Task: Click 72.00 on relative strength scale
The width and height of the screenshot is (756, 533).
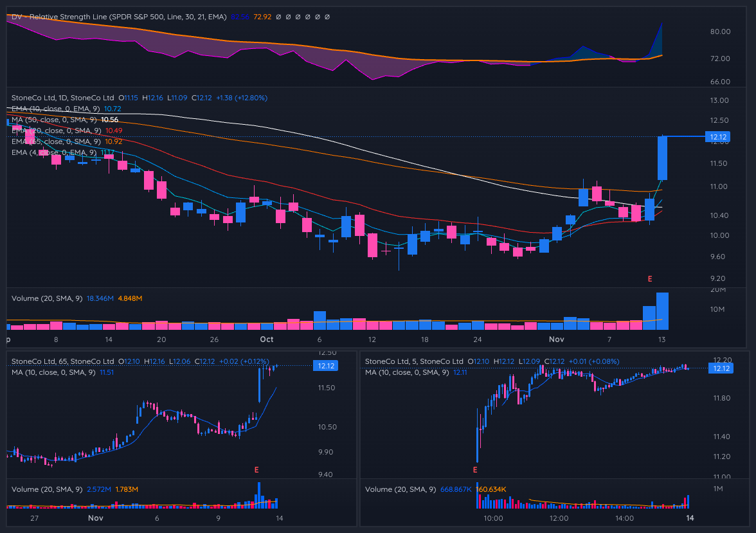Action: click(x=720, y=59)
